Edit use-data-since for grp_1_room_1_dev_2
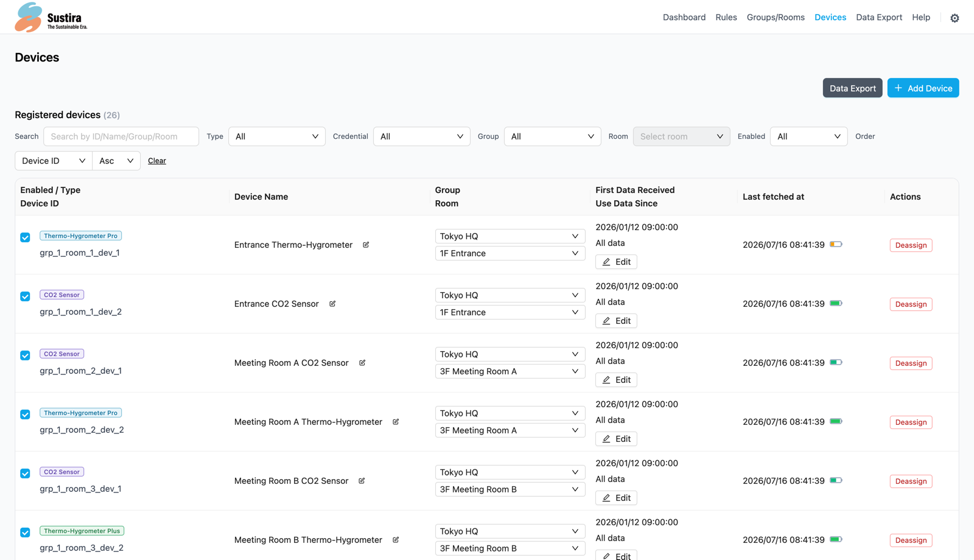This screenshot has width=974, height=560. 616,321
